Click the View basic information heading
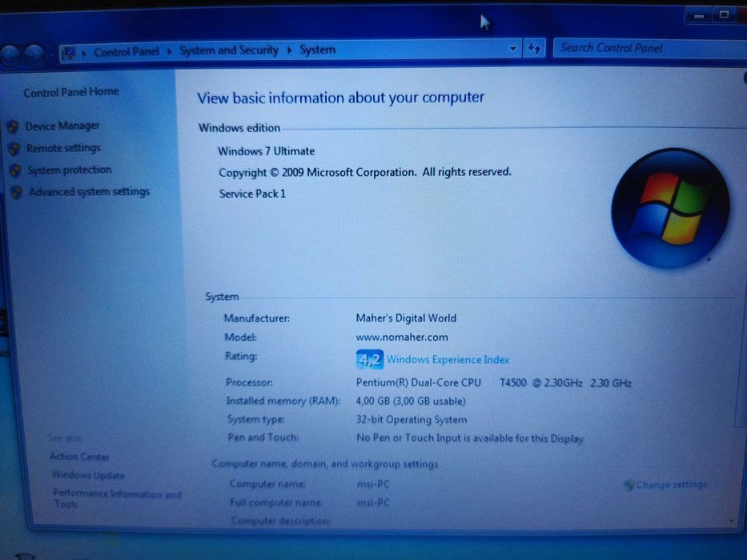 [340, 98]
